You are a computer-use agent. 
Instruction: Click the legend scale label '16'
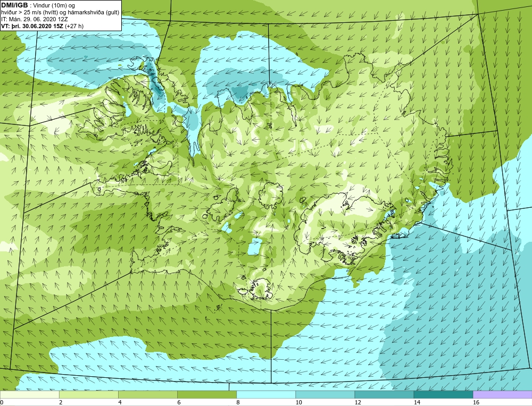pos(476,402)
